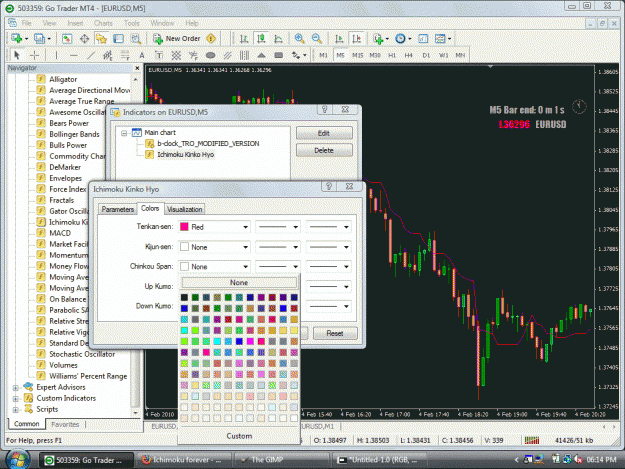The height and width of the screenshot is (469, 625).
Task: Expand the Expert Advisors node
Action: 16,388
